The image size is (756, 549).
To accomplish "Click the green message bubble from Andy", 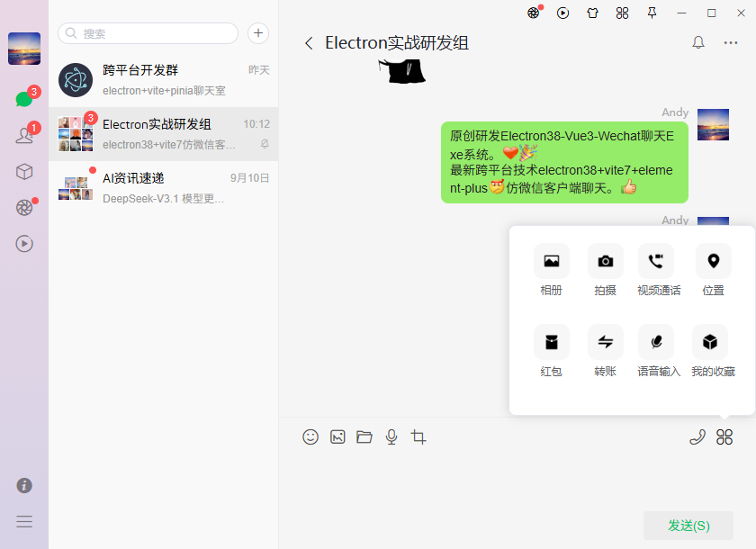I will click(564, 162).
